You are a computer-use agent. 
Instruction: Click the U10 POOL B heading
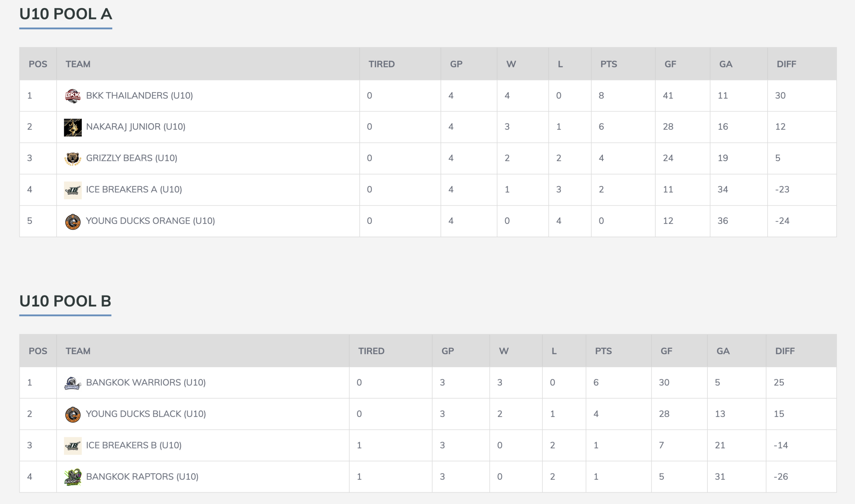coord(65,301)
